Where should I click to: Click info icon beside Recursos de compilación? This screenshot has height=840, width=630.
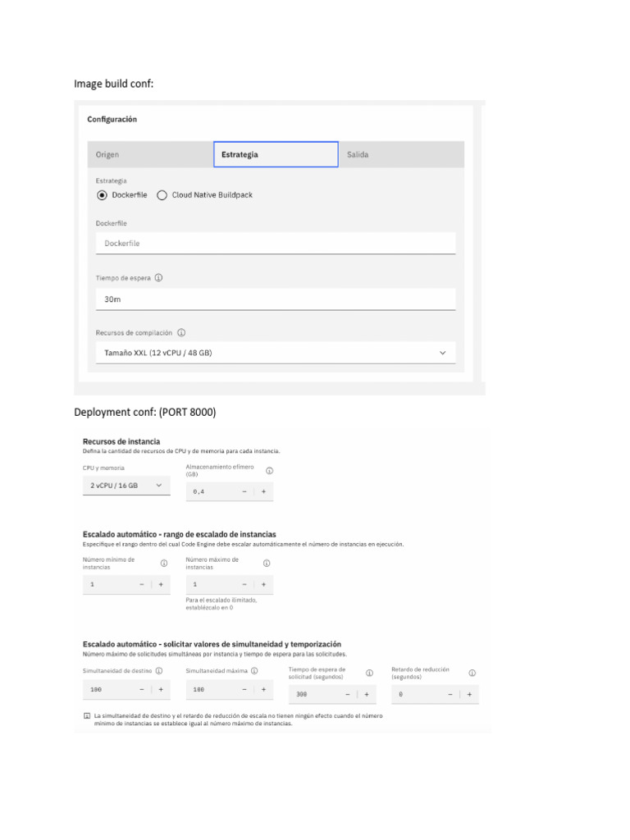pyautogui.click(x=181, y=333)
